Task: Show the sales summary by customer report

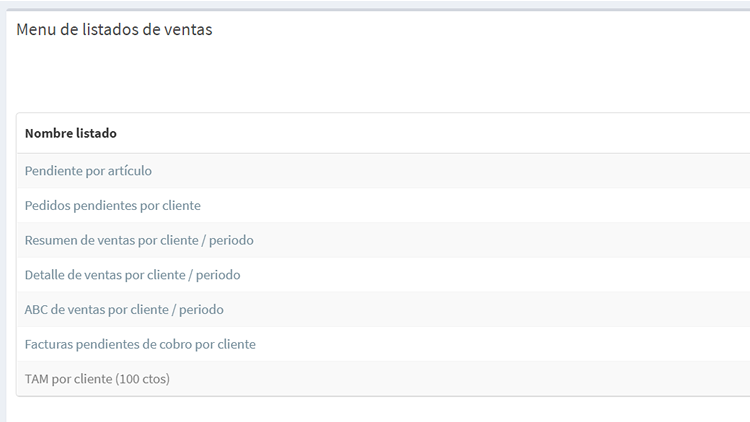Action: [x=139, y=240]
